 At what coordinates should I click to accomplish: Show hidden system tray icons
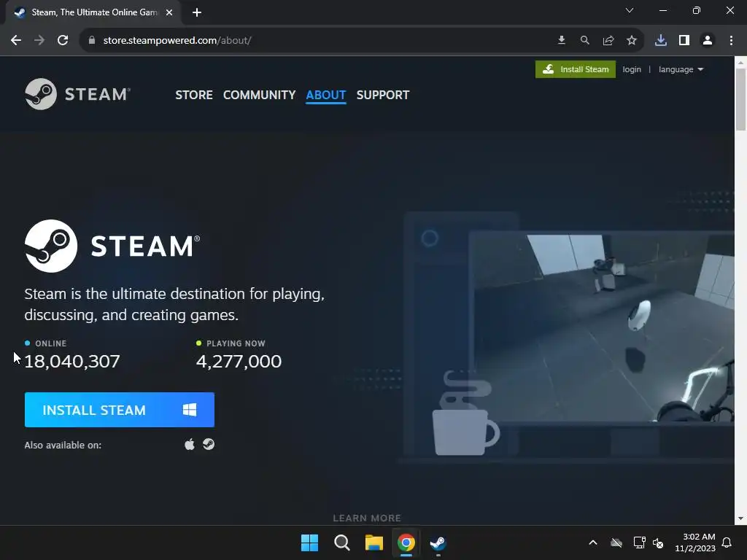tap(593, 542)
